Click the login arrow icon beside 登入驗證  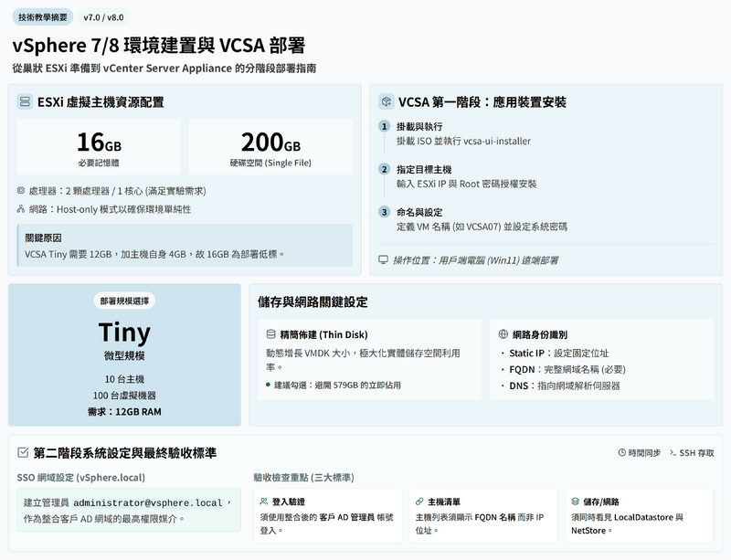263,502
